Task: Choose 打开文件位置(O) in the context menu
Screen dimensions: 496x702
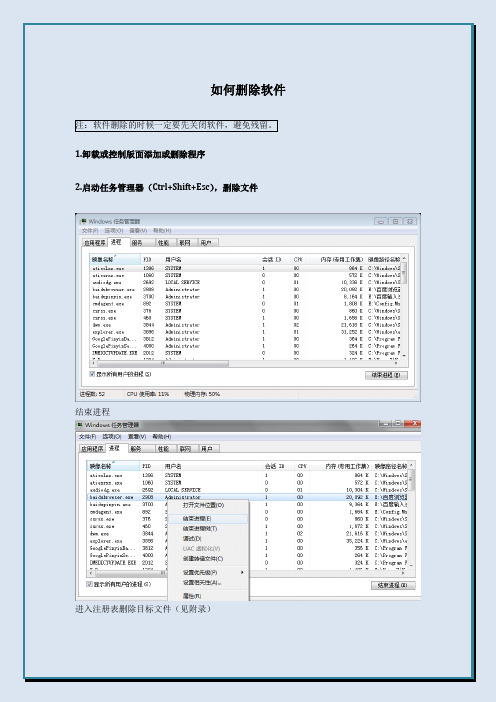Action: [203, 505]
